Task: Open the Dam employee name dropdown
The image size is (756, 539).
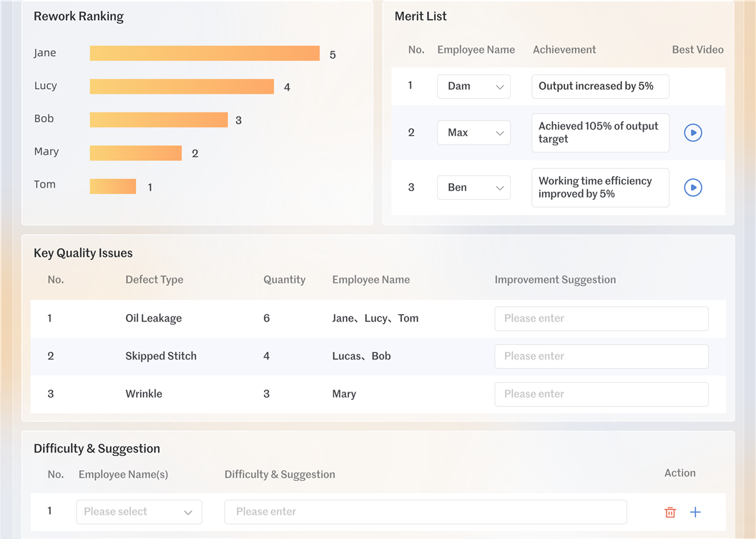Action: [473, 87]
